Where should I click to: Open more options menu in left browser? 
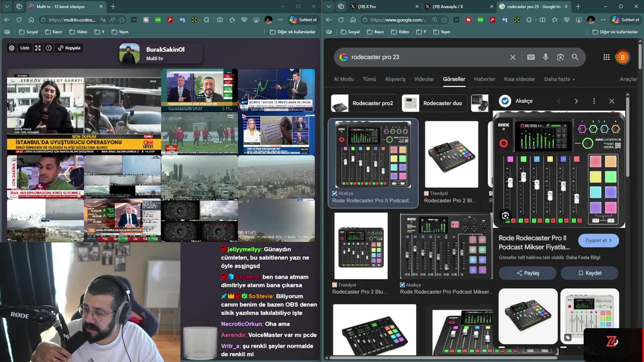(x=281, y=20)
